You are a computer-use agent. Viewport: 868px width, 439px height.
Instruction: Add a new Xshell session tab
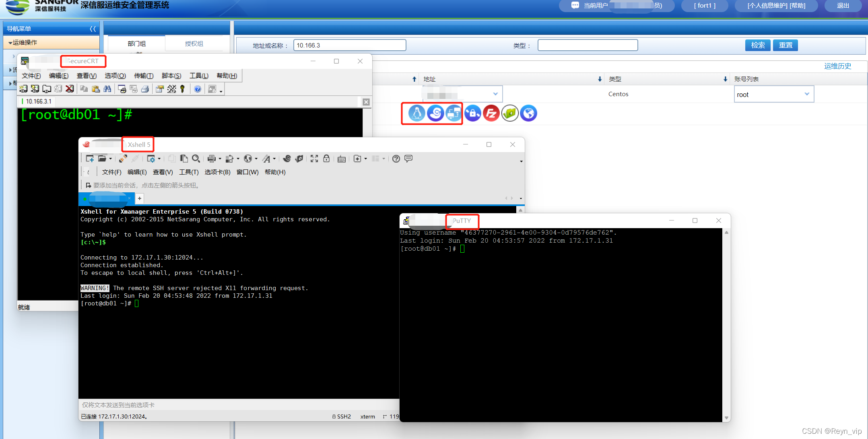click(x=140, y=198)
